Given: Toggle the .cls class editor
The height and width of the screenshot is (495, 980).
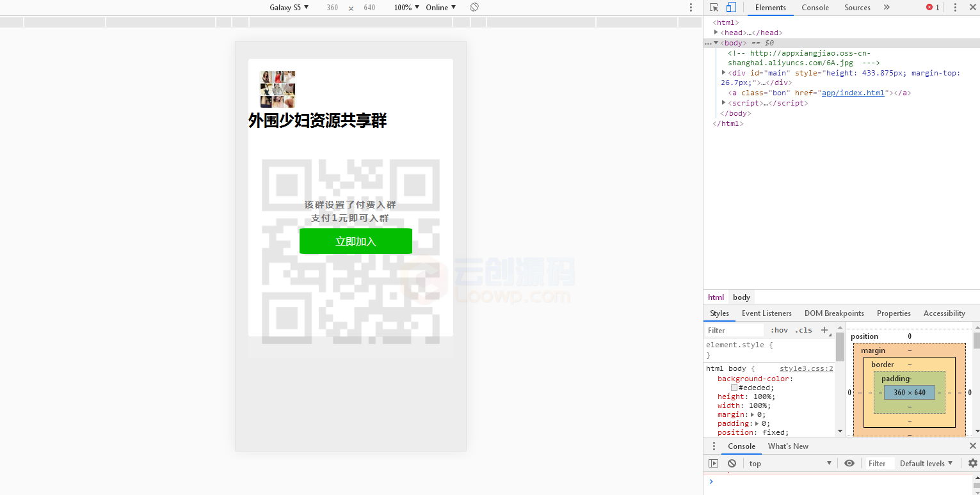Looking at the screenshot, I should point(803,331).
